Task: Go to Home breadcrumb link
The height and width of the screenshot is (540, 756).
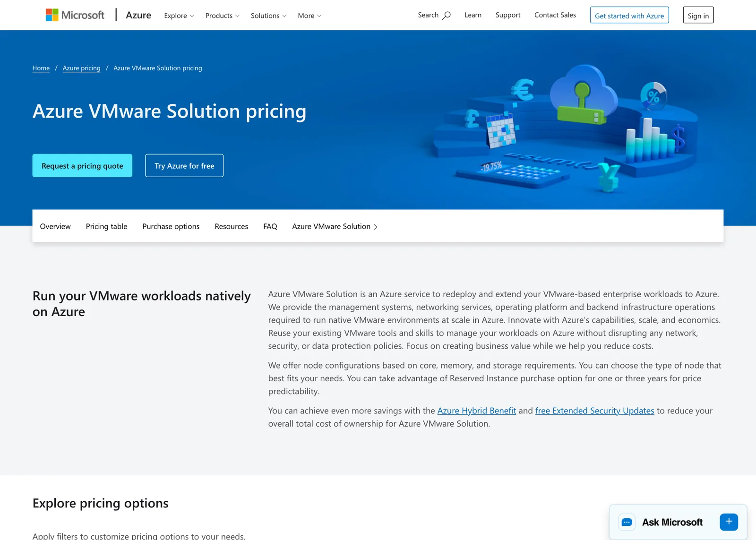Action: pyautogui.click(x=41, y=68)
